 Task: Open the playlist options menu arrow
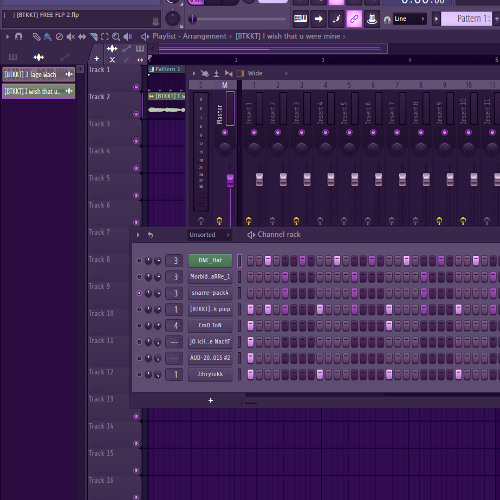click(7, 36)
